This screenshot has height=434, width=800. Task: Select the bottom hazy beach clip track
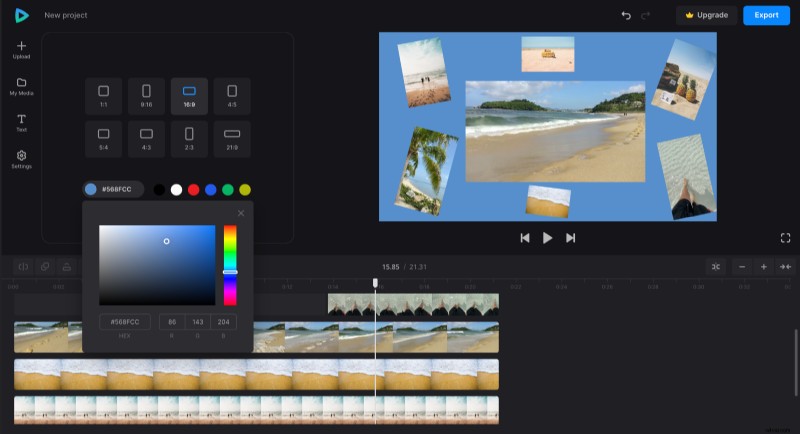pyautogui.click(x=256, y=410)
